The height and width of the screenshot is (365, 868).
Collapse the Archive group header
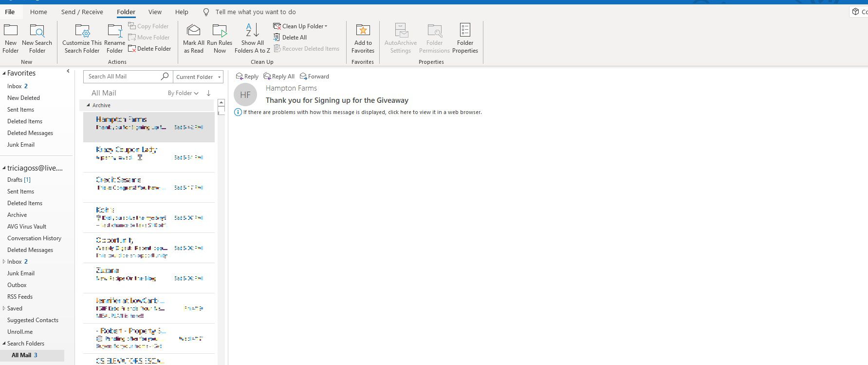88,105
